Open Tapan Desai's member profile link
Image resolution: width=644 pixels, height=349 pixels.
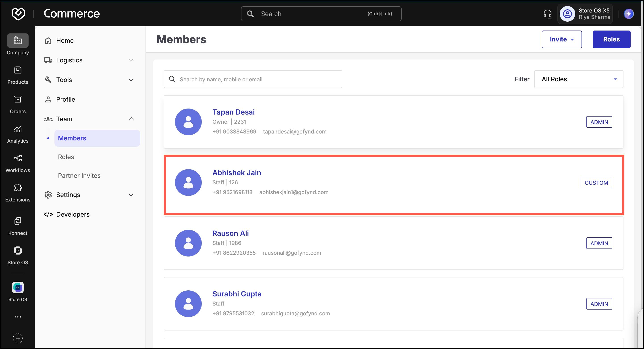click(x=233, y=112)
